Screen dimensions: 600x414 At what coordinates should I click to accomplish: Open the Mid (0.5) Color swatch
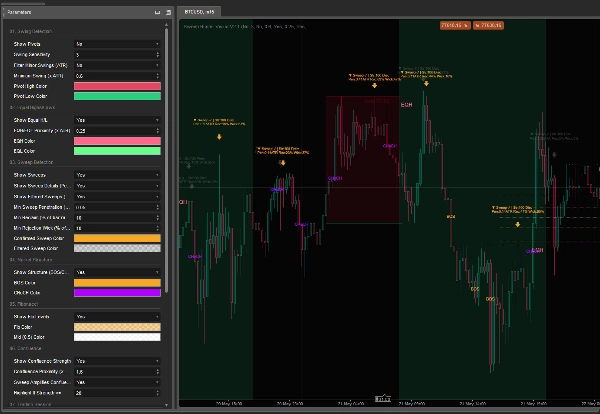point(117,337)
